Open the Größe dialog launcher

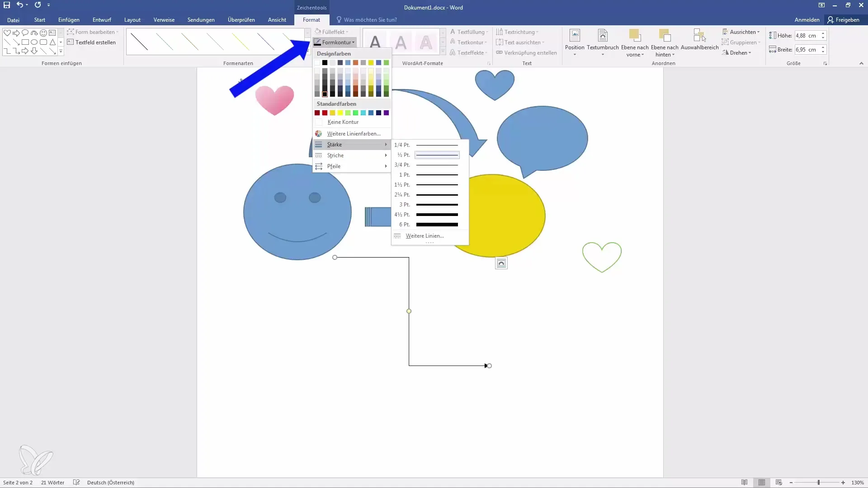point(826,64)
